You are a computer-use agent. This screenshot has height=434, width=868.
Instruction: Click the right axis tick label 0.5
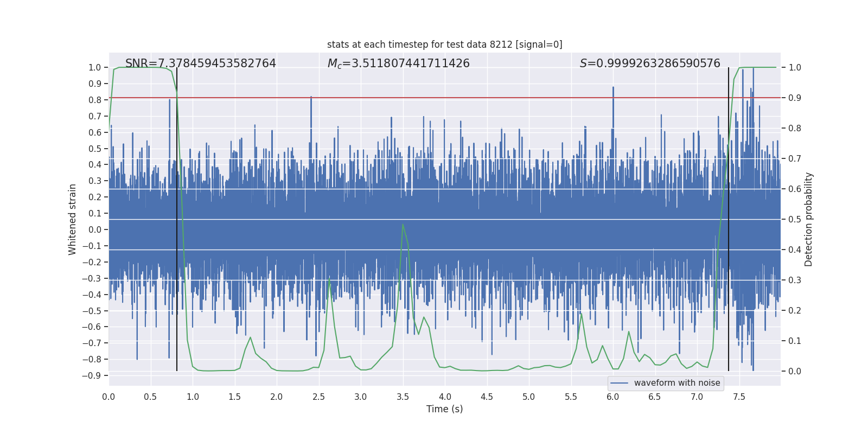[x=795, y=219]
